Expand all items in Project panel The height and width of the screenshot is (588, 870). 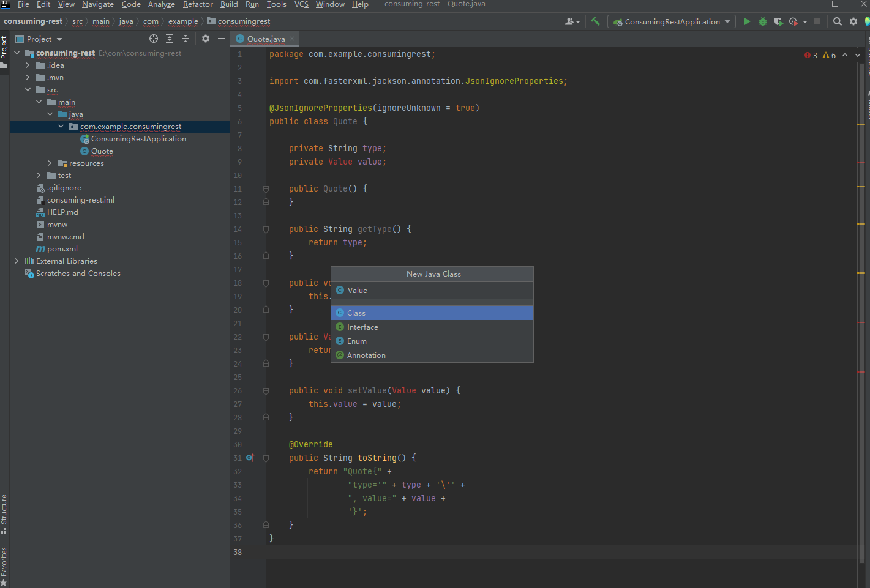coord(170,39)
